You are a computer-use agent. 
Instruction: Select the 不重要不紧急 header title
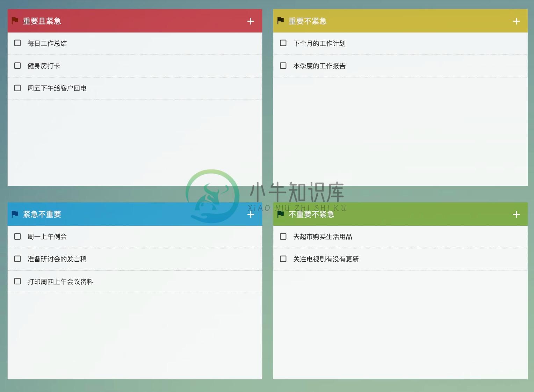pos(311,215)
